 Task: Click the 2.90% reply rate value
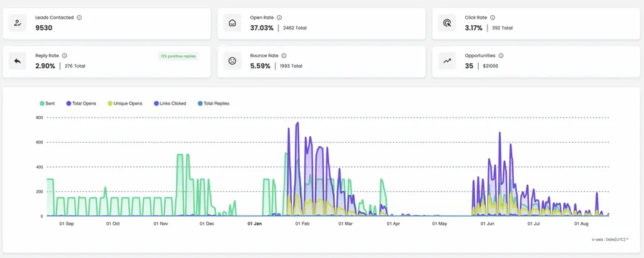click(45, 66)
